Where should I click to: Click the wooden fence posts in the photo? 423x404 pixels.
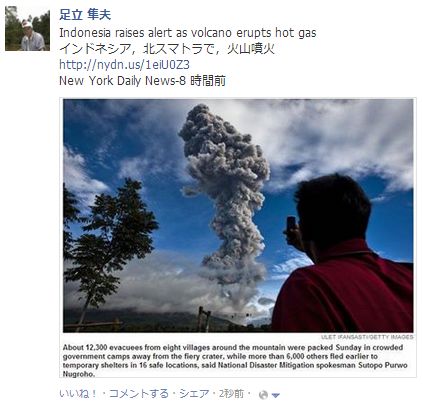point(204,319)
